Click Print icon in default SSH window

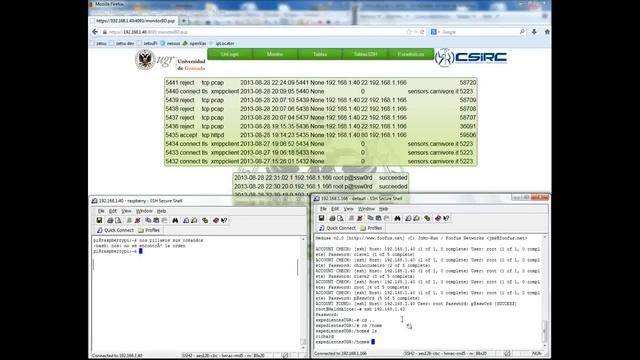click(x=332, y=218)
